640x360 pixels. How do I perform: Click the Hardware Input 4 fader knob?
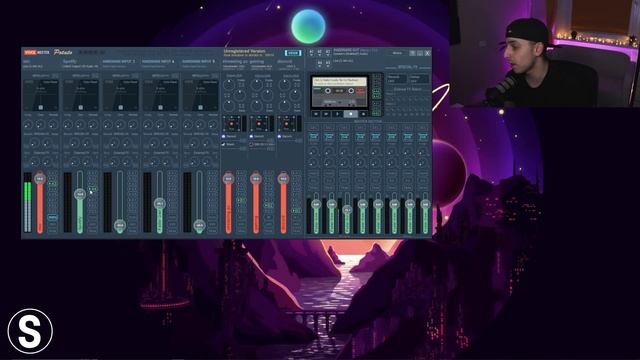[160, 204]
